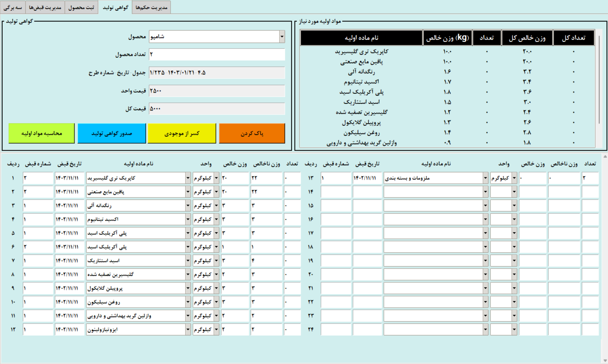Click the نام ماده اولیه table column header
The height and width of the screenshot is (364, 608).
click(361, 38)
